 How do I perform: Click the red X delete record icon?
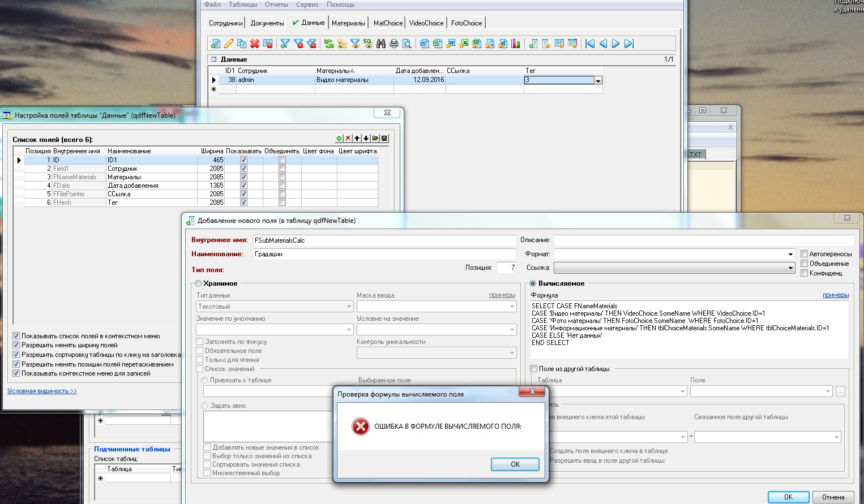[255, 44]
